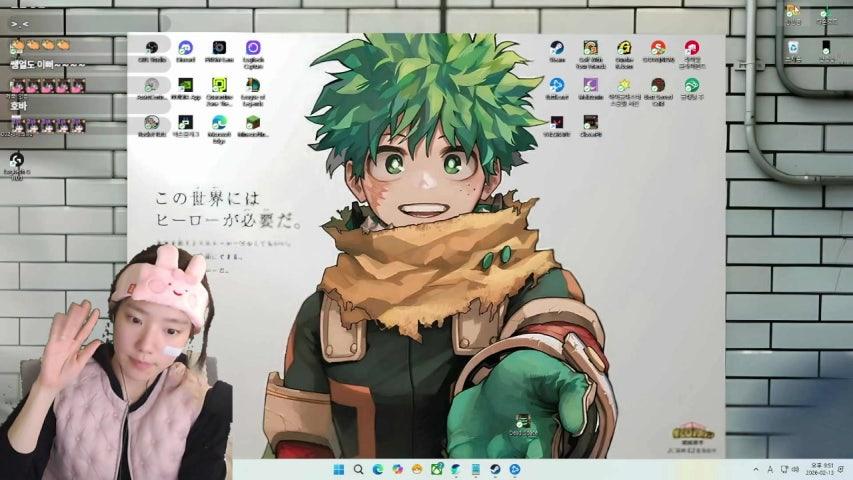Switch to the blue round taskbar app
853x480 pixels.
[515, 469]
